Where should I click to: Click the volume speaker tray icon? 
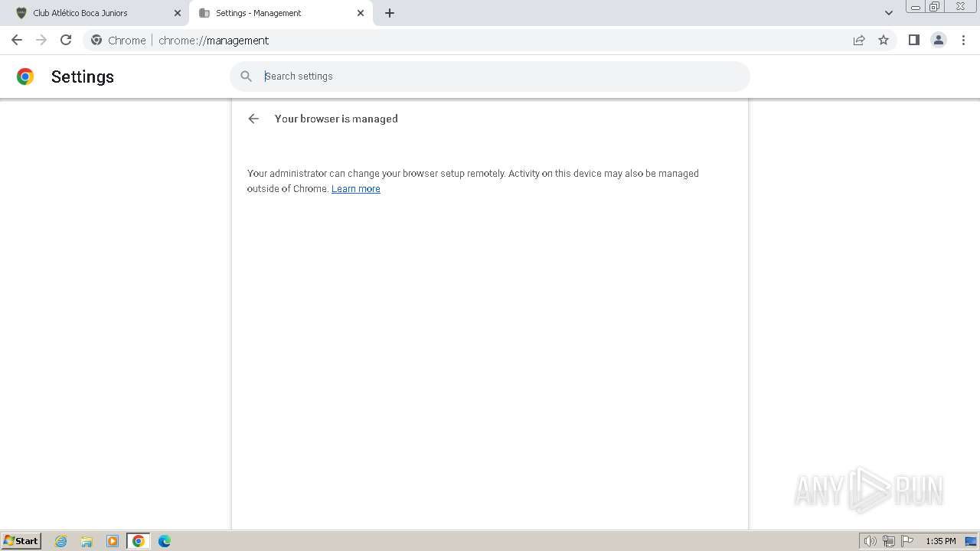click(870, 541)
